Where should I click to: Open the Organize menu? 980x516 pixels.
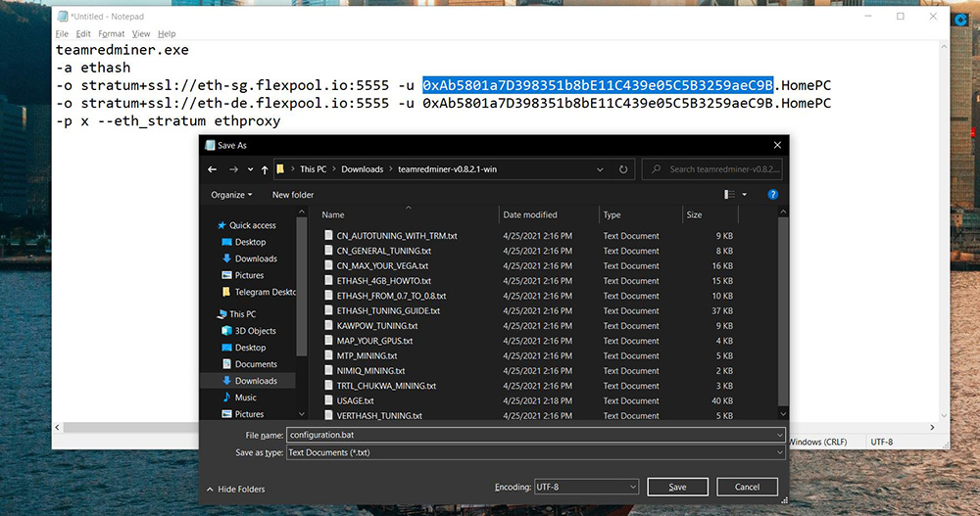pyautogui.click(x=231, y=195)
